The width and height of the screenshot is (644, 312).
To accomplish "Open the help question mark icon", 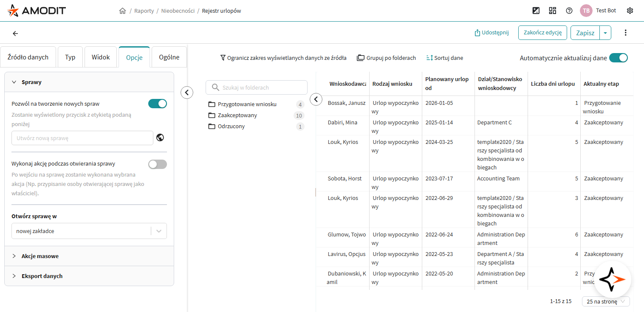I will pos(569,11).
